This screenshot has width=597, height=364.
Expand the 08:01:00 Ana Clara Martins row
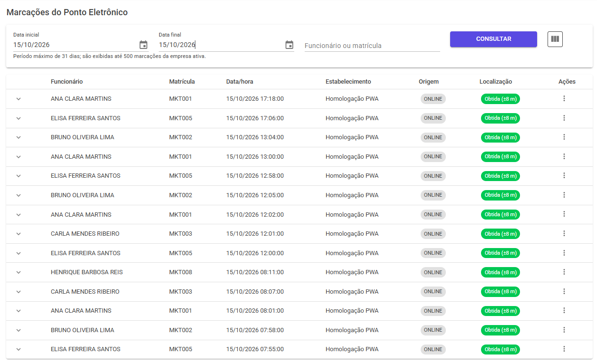coord(19,311)
